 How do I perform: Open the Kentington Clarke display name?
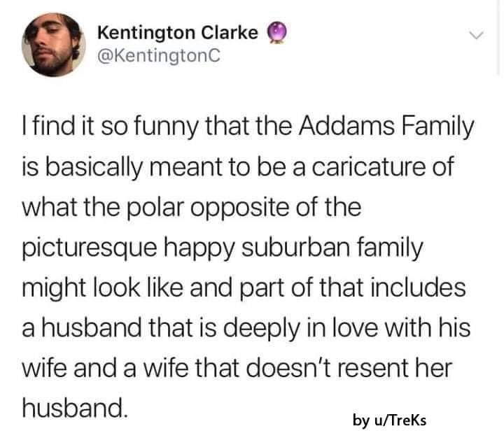coord(178,33)
